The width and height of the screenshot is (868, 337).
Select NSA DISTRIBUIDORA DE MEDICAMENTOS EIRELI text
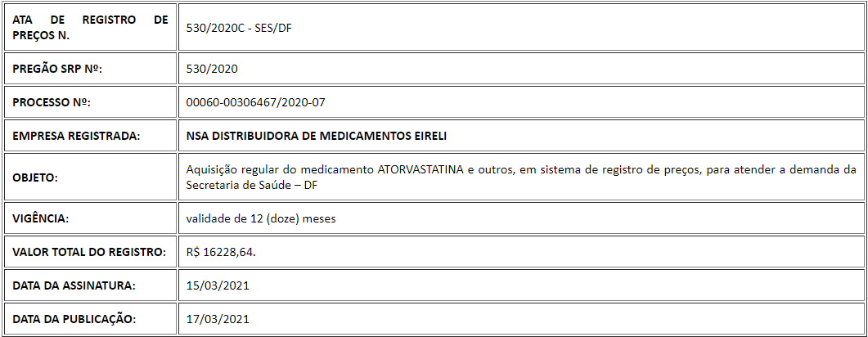(x=317, y=136)
